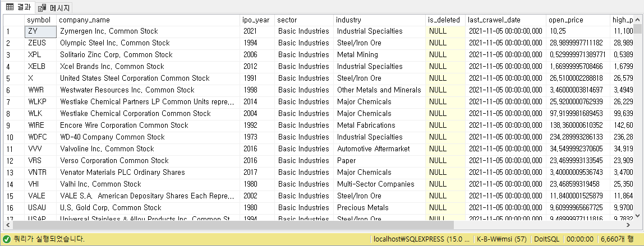Click the query executed status message
This screenshot has width=644, height=246.
pos(49,239)
